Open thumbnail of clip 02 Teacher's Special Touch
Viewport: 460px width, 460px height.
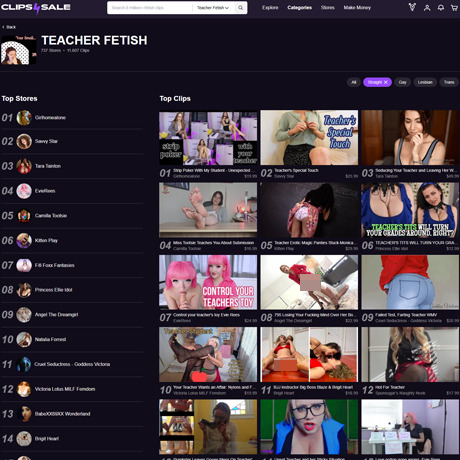click(x=309, y=138)
